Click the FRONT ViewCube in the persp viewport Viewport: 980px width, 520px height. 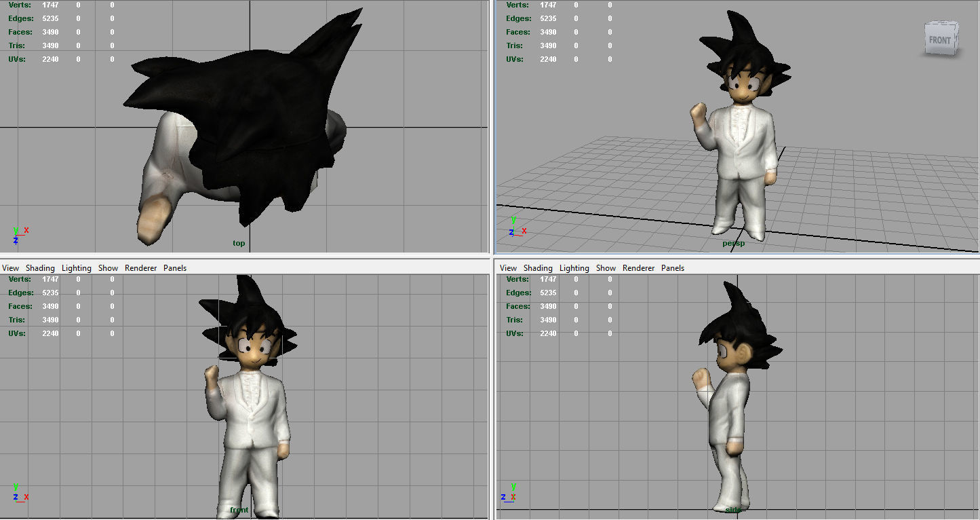click(941, 39)
